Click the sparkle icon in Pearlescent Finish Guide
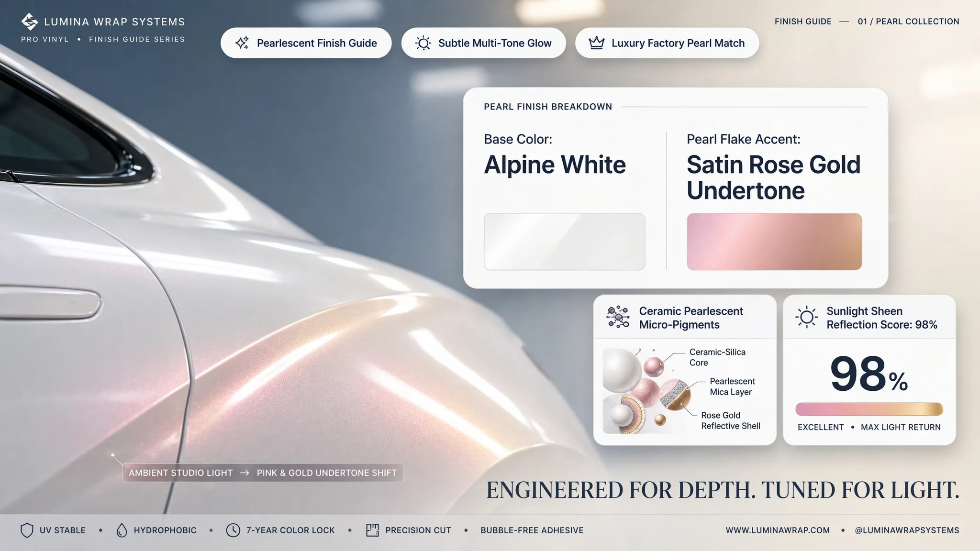Viewport: 980px width, 551px height. (x=242, y=43)
